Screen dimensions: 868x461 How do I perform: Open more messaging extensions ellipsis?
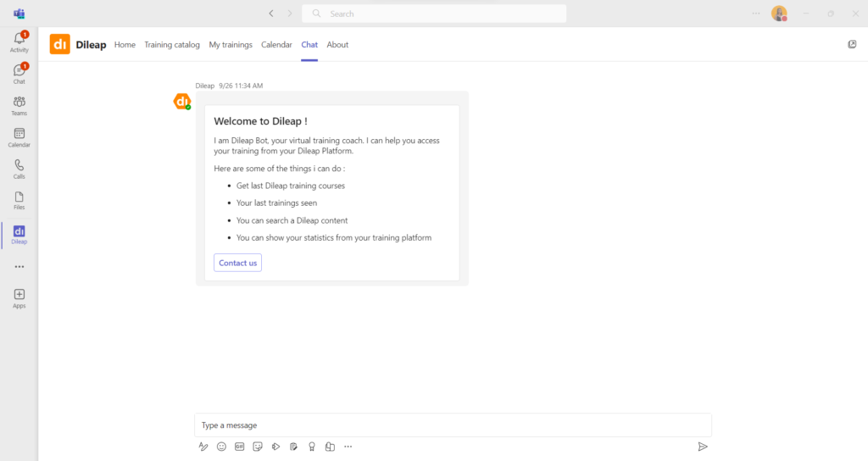pyautogui.click(x=348, y=447)
